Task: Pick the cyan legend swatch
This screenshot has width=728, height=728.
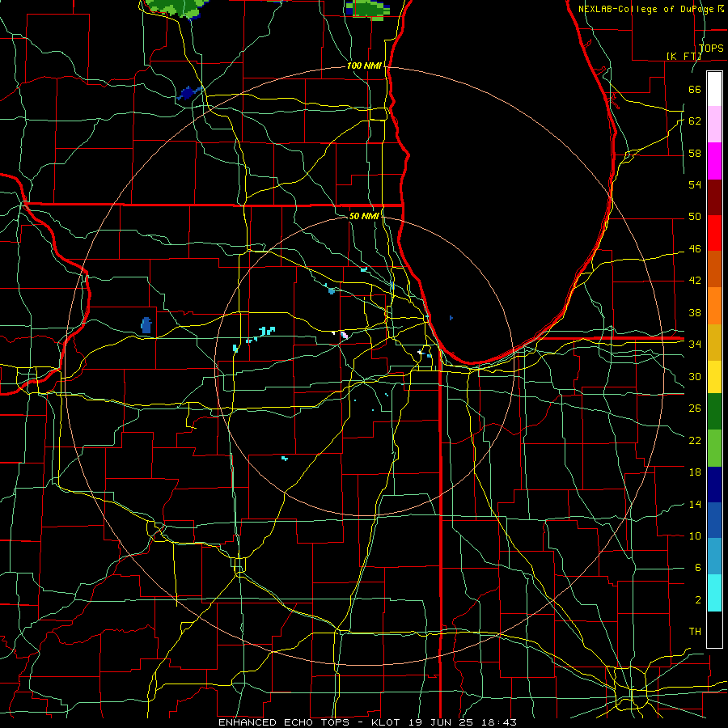Action: tap(714, 593)
